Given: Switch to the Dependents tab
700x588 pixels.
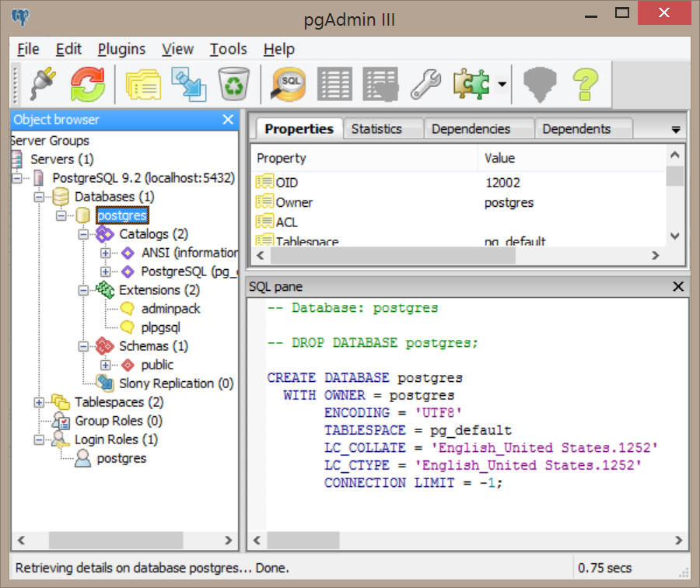Looking at the screenshot, I should (x=583, y=129).
